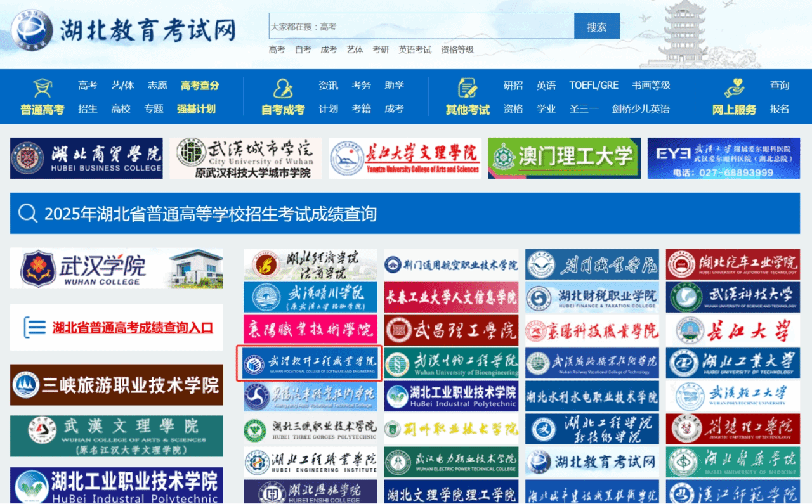Image resolution: width=812 pixels, height=504 pixels.
Task: Open the 湖北商贸学院 banner ad
Action: pyautogui.click(x=86, y=158)
